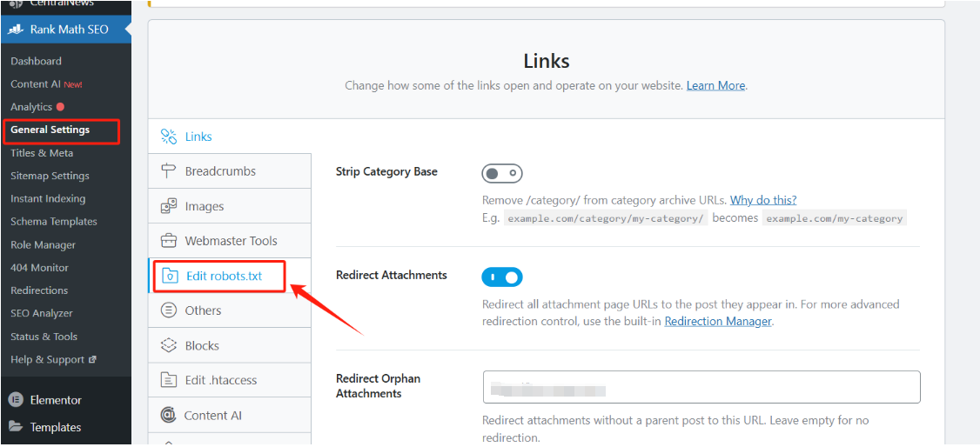This screenshot has width=980, height=447.
Task: Disable the Redirect Attachments toggle
Action: tap(502, 277)
